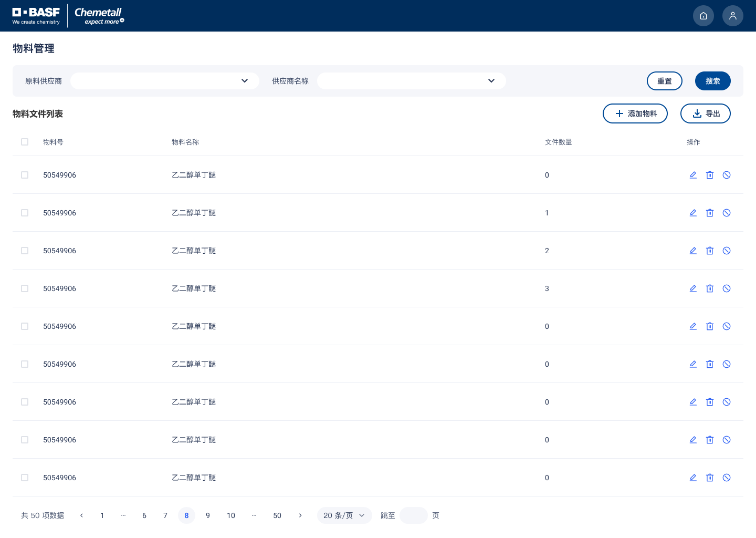Open the home page icon in header
Viewport: 756px width, 538px height.
703,16
